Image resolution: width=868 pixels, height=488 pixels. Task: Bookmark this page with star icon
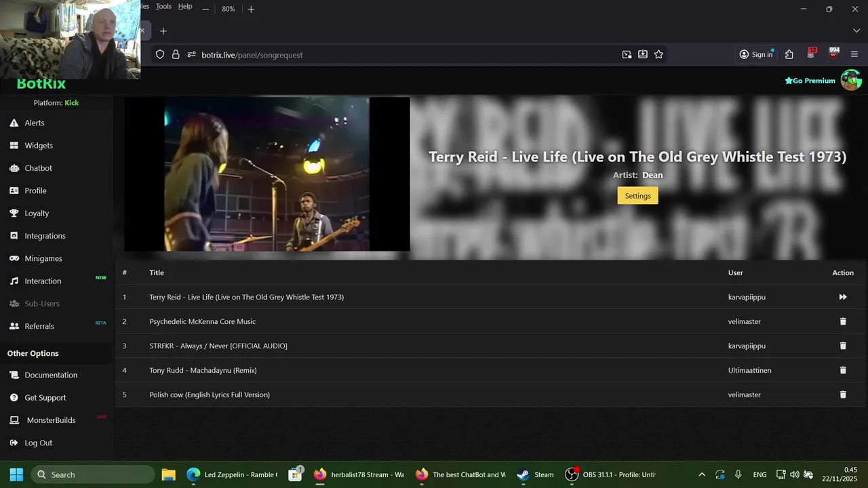658,54
